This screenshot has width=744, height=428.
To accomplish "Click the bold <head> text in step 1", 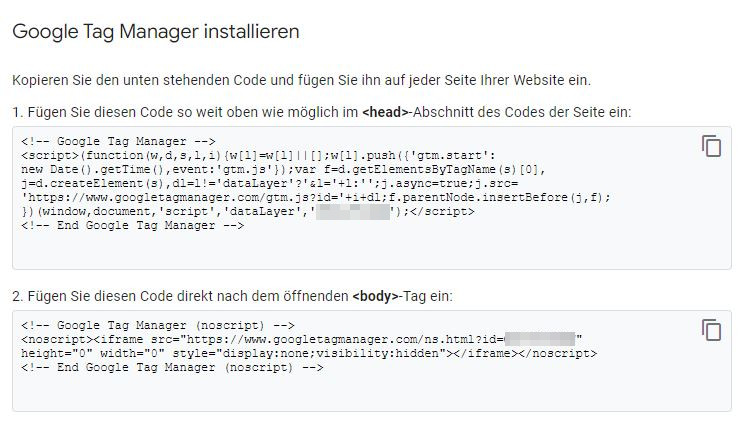I will 386,112.
